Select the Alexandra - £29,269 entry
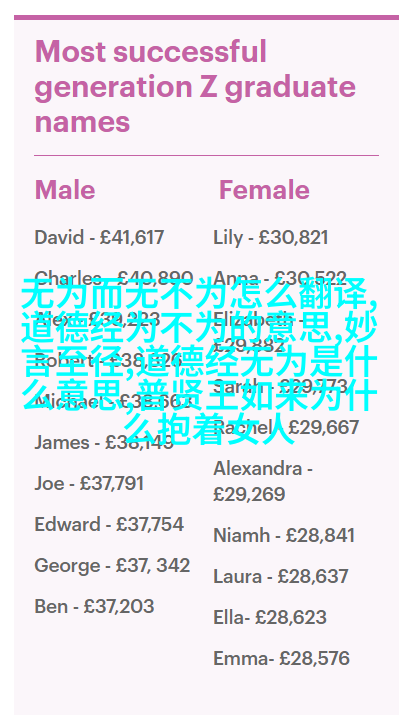Viewport: 414px width, 715px height. (263, 482)
